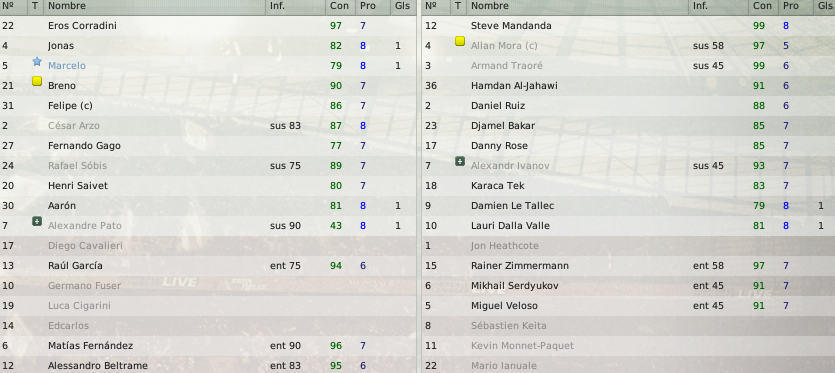Select Fernando Gago in left list

pos(84,146)
